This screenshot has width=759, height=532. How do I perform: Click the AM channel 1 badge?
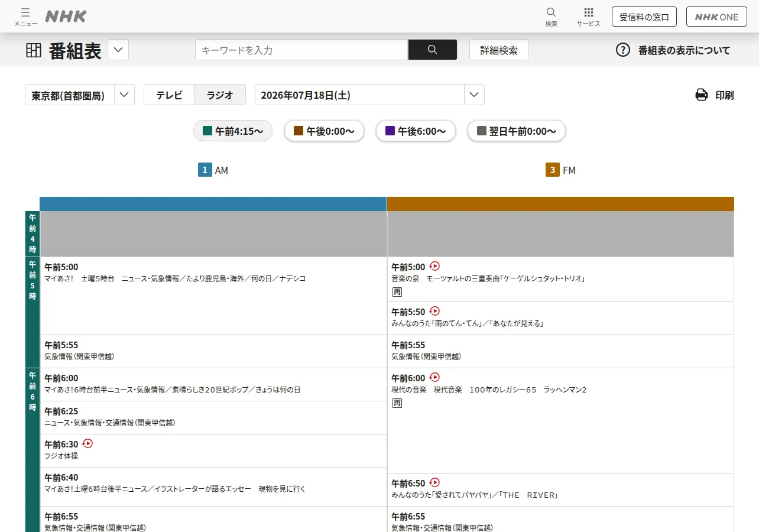point(205,170)
